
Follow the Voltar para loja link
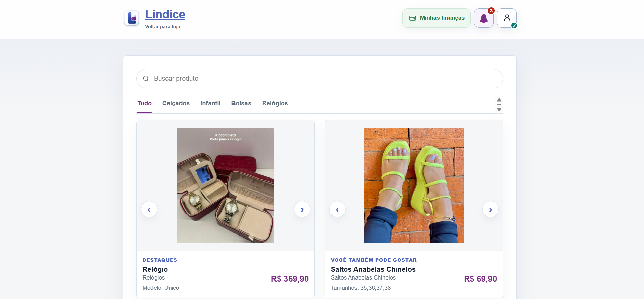163,27
